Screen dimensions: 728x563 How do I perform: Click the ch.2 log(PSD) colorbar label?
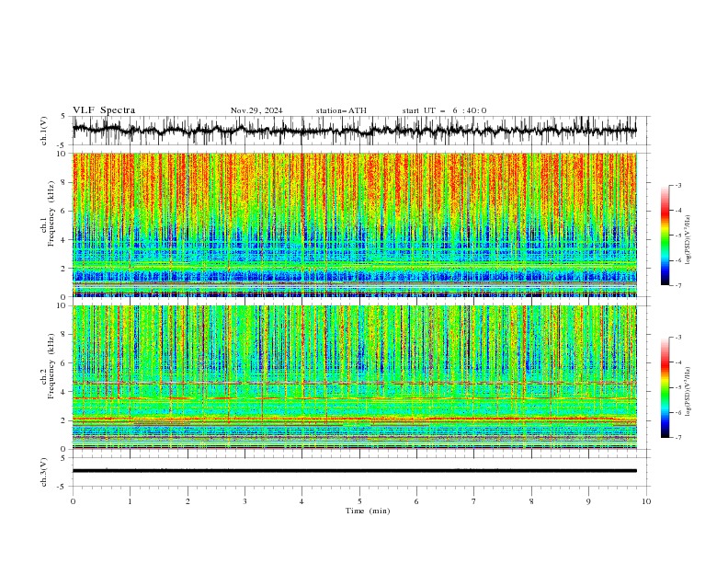pyautogui.click(x=688, y=391)
